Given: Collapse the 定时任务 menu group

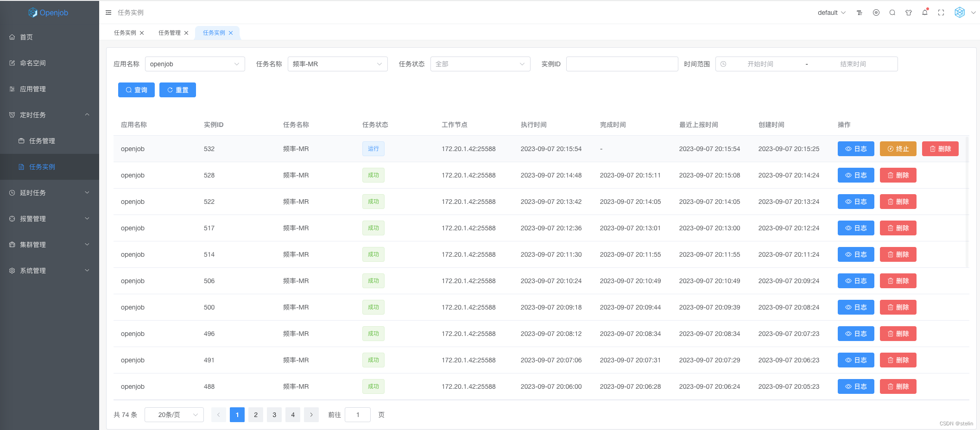Looking at the screenshot, I should pos(50,115).
